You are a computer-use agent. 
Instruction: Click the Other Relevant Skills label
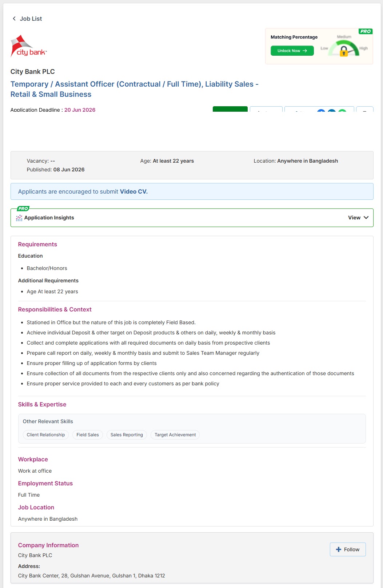point(48,421)
